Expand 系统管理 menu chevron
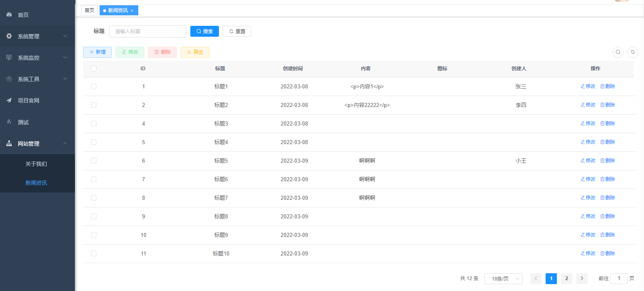This screenshot has width=644, height=291. [x=65, y=36]
